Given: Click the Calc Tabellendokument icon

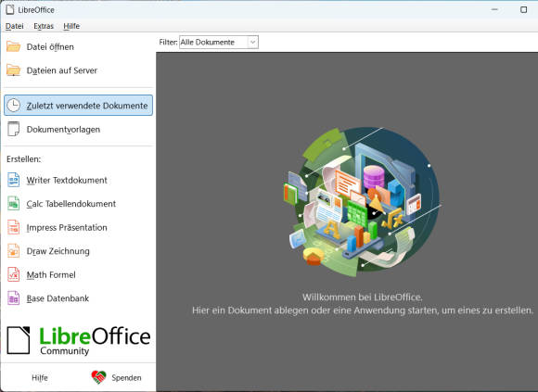Looking at the screenshot, I should coord(13,204).
